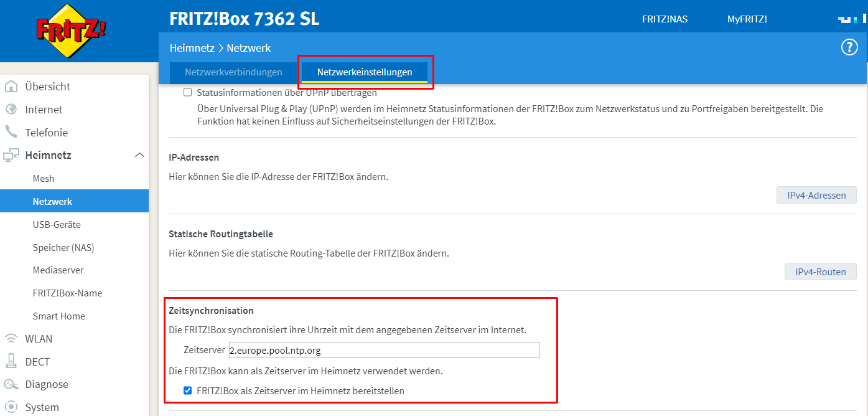Click the IPv4-Adressen button
Viewport: 868px width, 416px height.
(x=816, y=195)
